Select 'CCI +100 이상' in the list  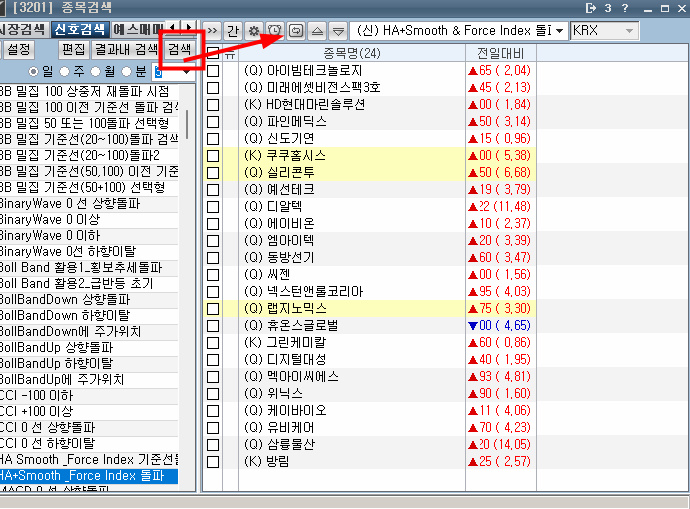point(89,411)
